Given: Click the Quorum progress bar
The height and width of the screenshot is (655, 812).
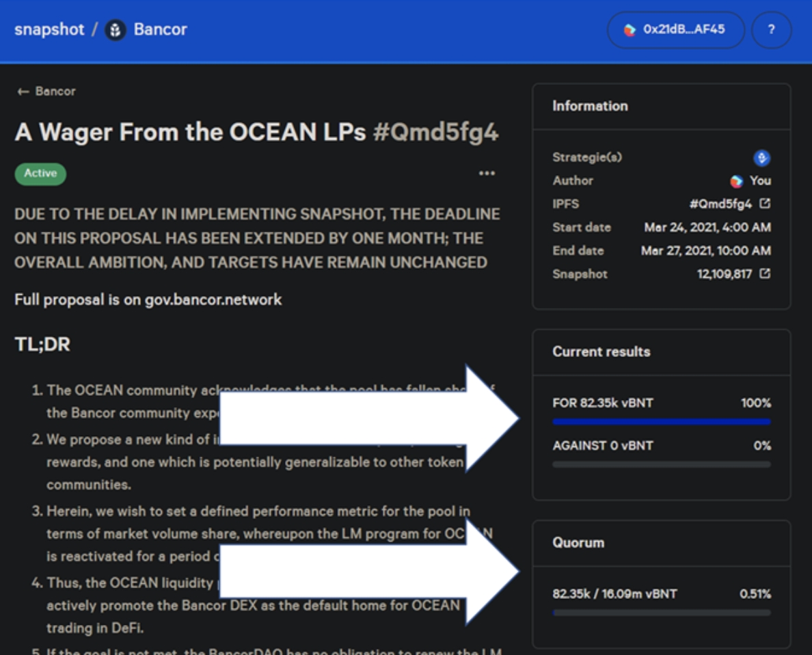Looking at the screenshot, I should pyautogui.click(x=661, y=613).
